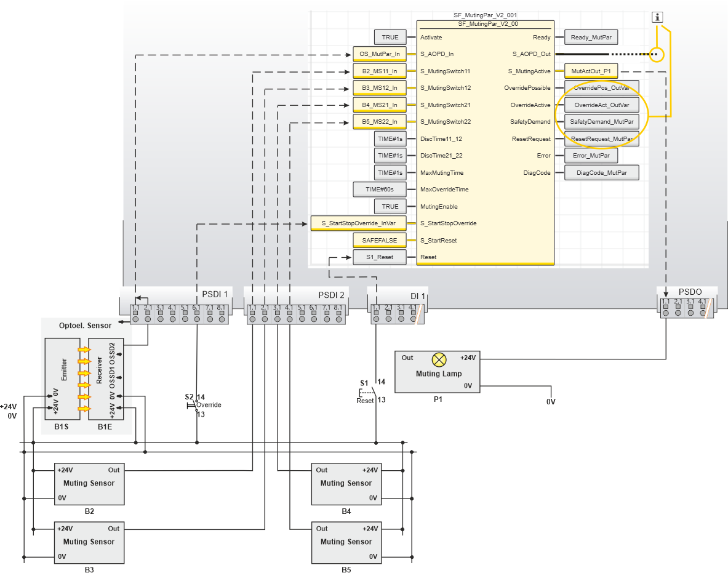
Task: Select the DiagCode_MutPar output box
Action: point(601,173)
